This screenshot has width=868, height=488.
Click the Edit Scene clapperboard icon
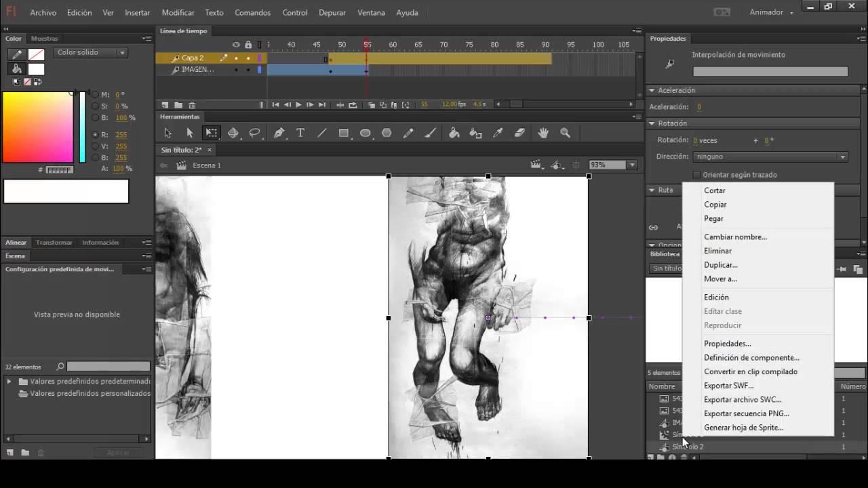click(536, 165)
